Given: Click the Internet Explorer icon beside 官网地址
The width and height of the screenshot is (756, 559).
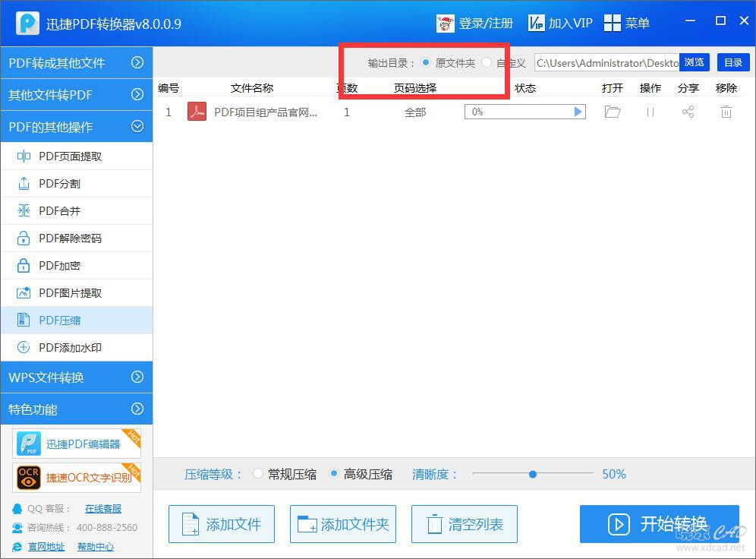Looking at the screenshot, I should click(17, 546).
